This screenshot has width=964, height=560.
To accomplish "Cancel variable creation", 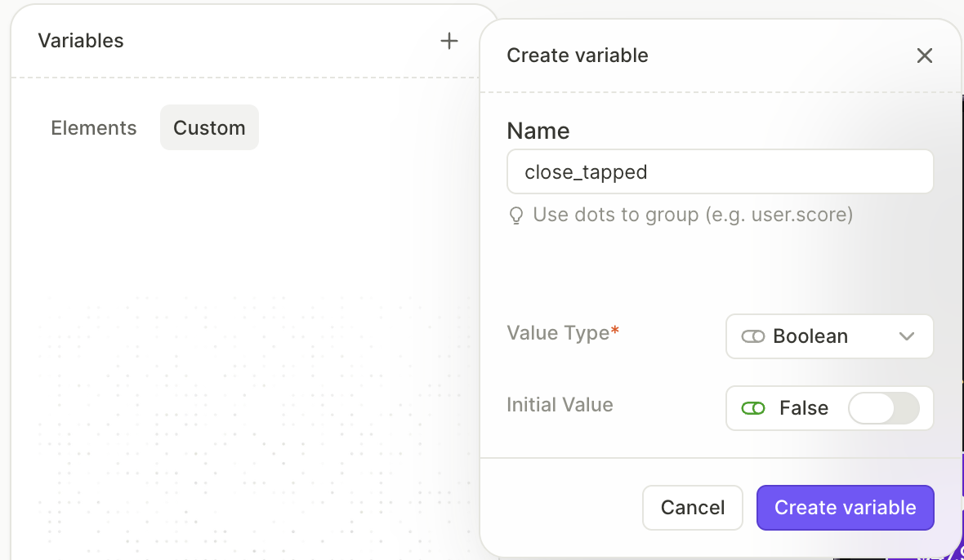I will (x=692, y=508).
